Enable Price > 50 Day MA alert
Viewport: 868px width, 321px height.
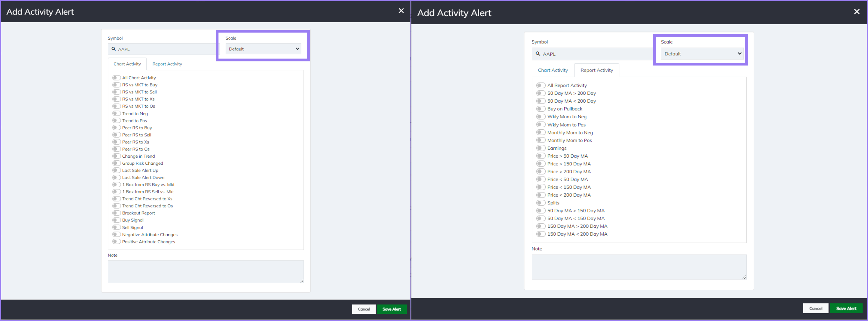click(x=541, y=156)
